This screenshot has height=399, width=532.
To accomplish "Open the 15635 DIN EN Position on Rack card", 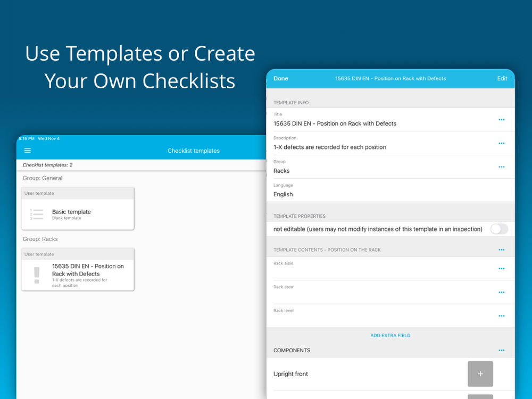I will 78,269.
